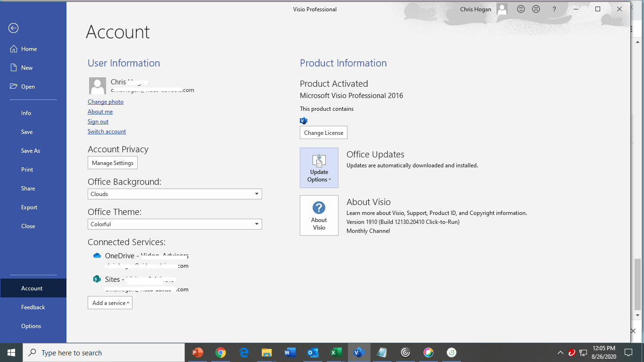Viewport: 644px width, 362px height.
Task: Click the network tray icon
Action: click(584, 353)
